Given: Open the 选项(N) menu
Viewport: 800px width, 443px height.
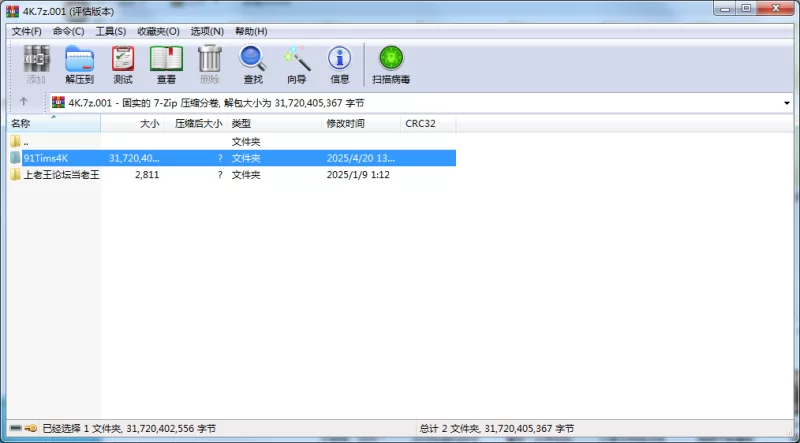Looking at the screenshot, I should (x=207, y=32).
